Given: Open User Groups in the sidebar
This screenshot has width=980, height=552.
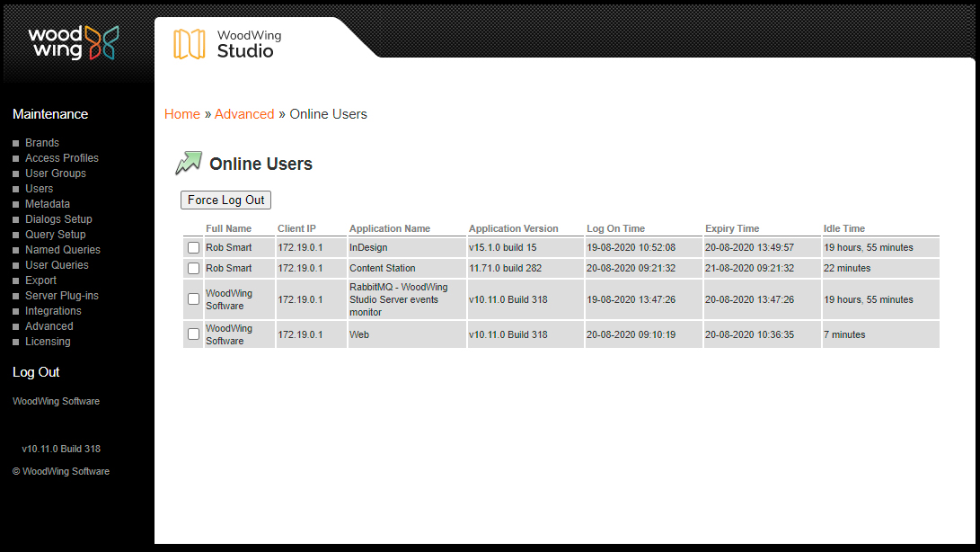Looking at the screenshot, I should (56, 174).
